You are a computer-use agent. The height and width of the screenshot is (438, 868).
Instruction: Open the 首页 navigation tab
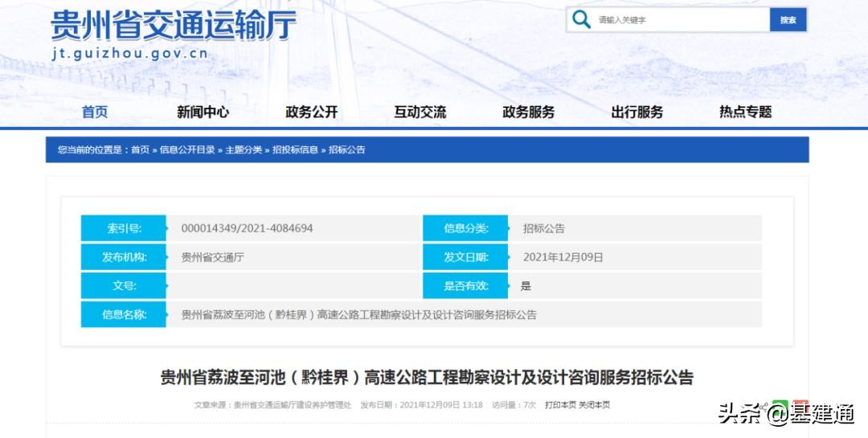(x=95, y=113)
